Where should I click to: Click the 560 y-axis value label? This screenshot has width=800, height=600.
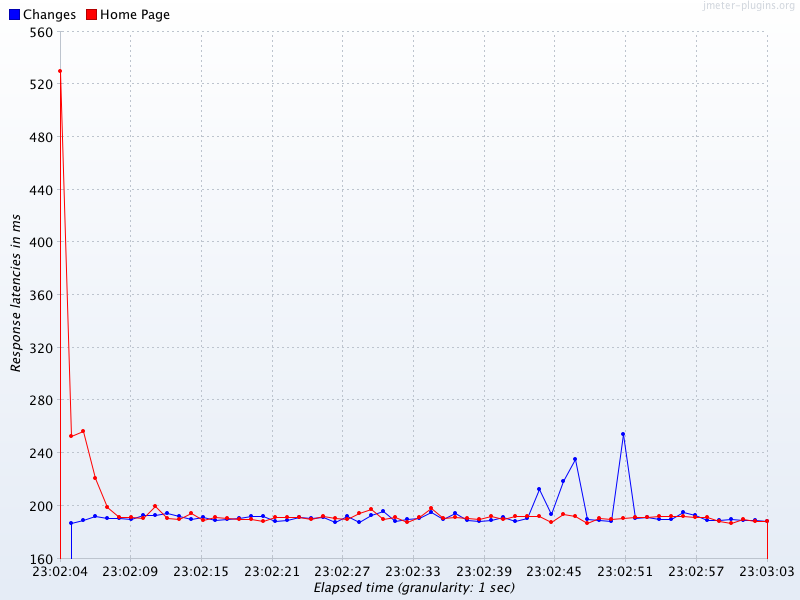(41, 32)
